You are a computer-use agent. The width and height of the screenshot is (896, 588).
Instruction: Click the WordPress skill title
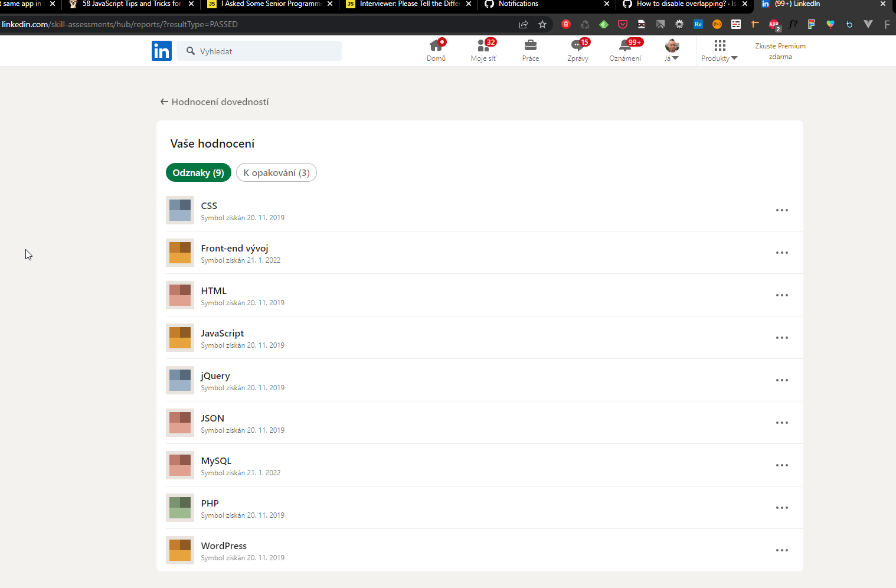pyautogui.click(x=224, y=545)
